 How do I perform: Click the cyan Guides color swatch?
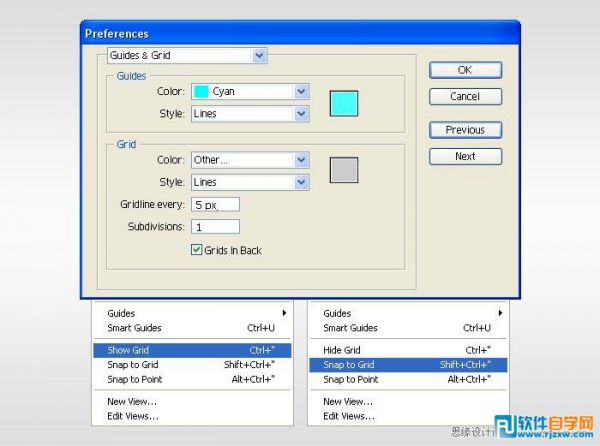(x=344, y=103)
